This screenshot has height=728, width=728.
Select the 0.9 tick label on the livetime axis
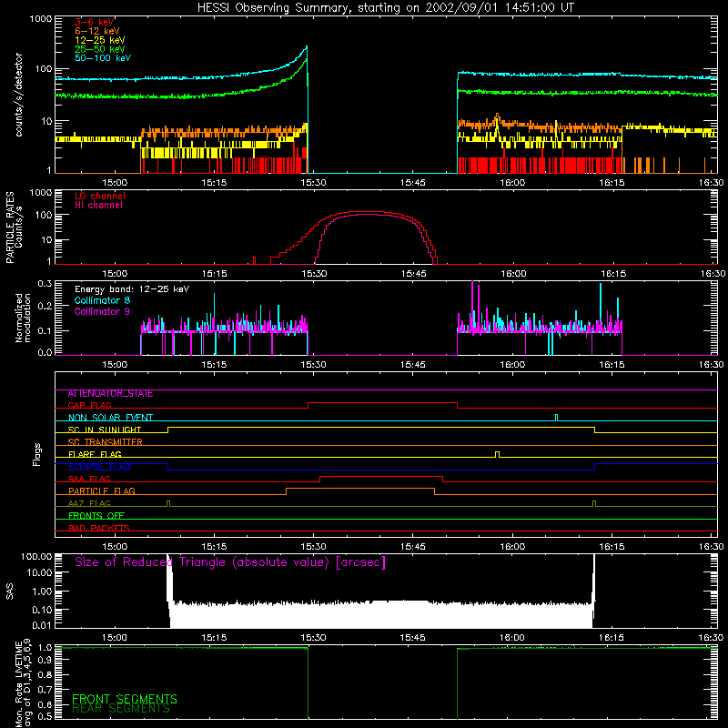point(45,660)
